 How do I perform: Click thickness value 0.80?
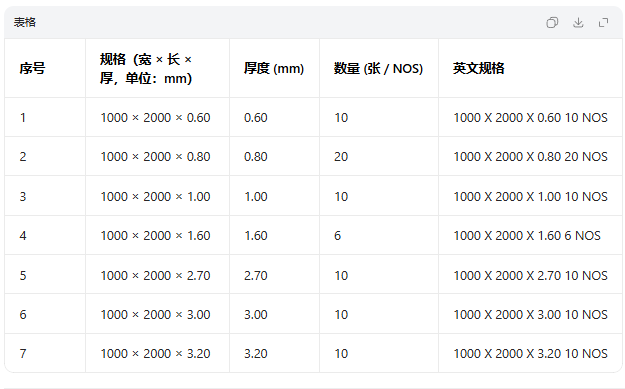click(x=256, y=157)
